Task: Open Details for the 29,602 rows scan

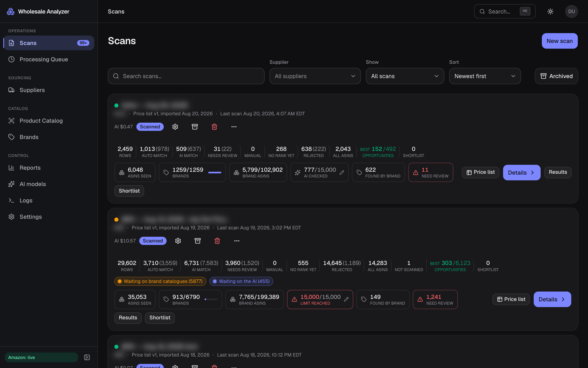Action: 552,299
